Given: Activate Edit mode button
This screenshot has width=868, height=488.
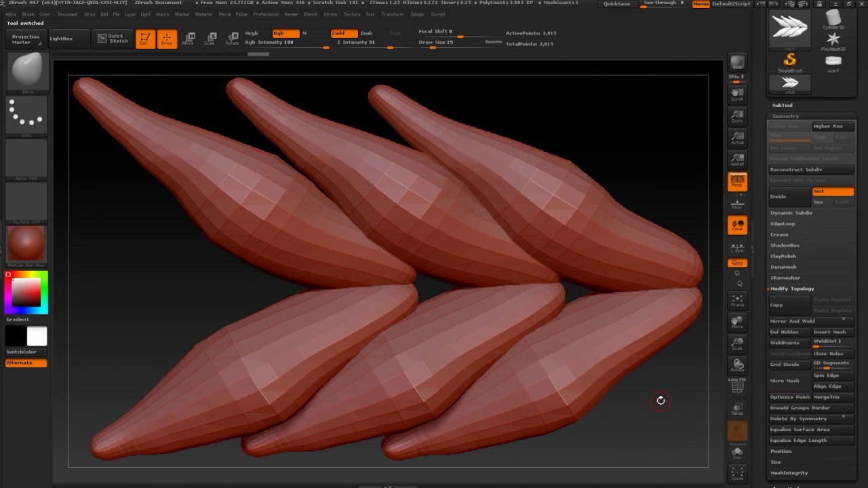Looking at the screenshot, I should coord(144,39).
